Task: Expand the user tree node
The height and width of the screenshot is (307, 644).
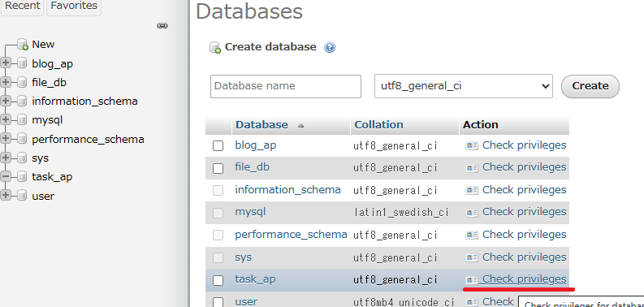Action: (6, 196)
